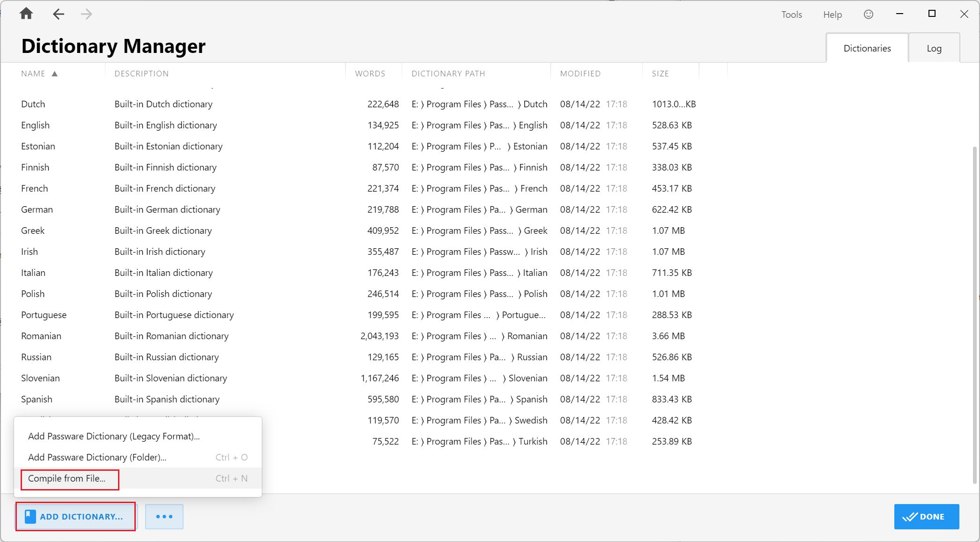Click the Done double-checkmark button
980x542 pixels.
pos(926,516)
